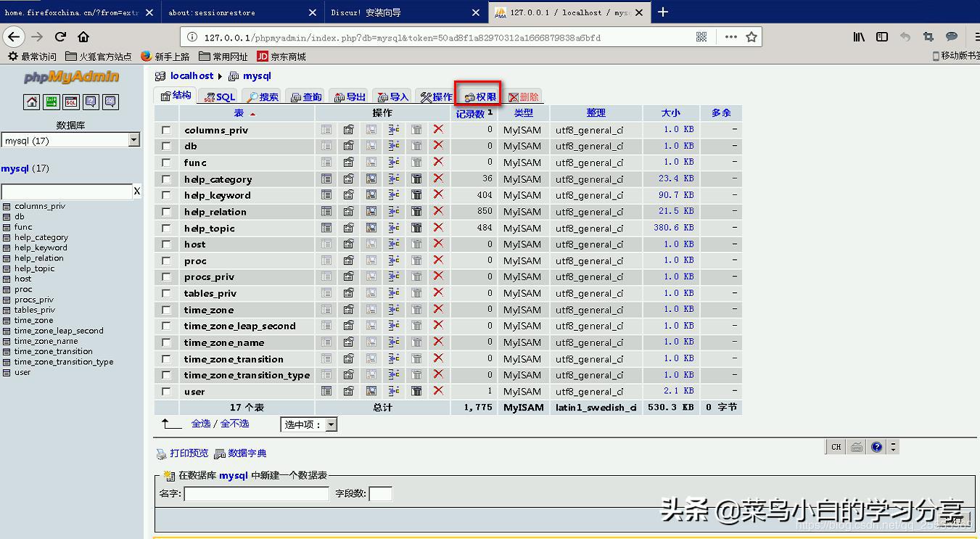Image resolution: width=980 pixels, height=539 pixels.
Task: Open the phpMyAdmin home icon
Action: pos(31,102)
